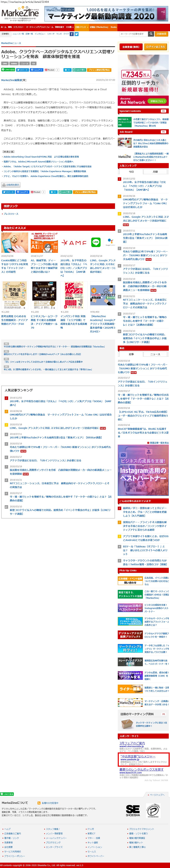Select the ニュース tab in the 新着 section
The height and width of the screenshot is (868, 170).
coord(155,354)
